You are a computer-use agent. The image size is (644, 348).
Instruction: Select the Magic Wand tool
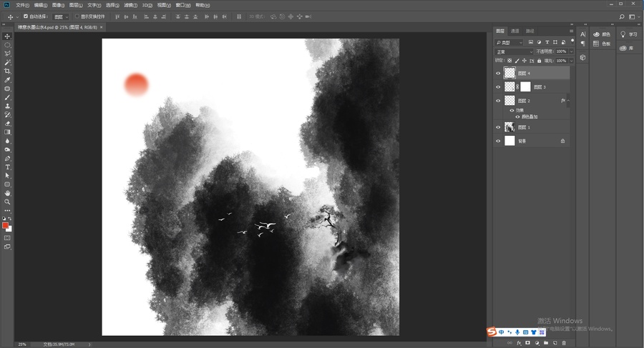point(7,62)
